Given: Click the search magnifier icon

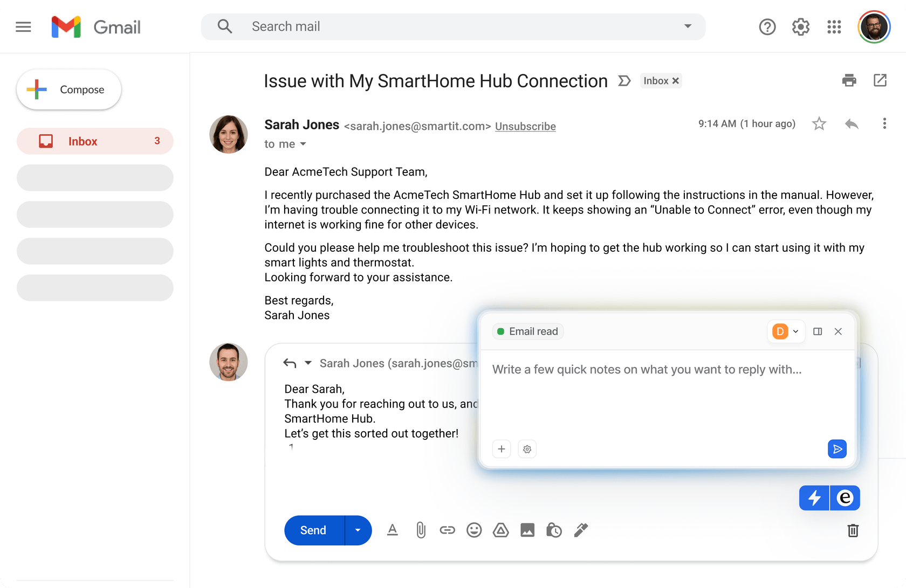Looking at the screenshot, I should (x=225, y=26).
